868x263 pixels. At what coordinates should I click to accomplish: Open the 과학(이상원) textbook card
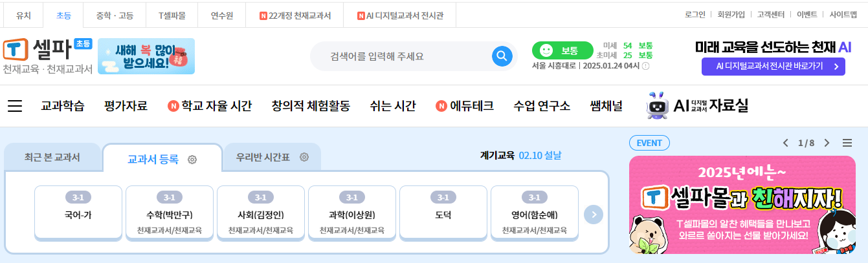click(x=351, y=213)
